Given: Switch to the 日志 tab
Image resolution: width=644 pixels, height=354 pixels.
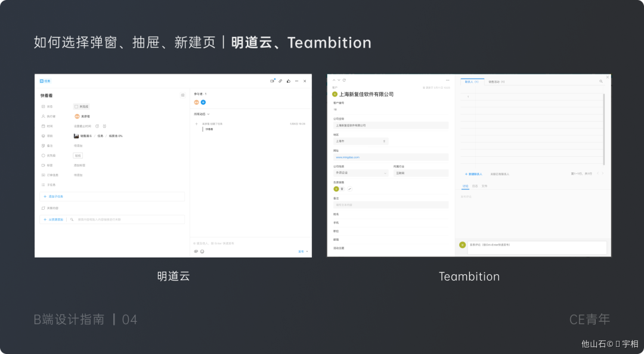Looking at the screenshot, I should tap(475, 186).
